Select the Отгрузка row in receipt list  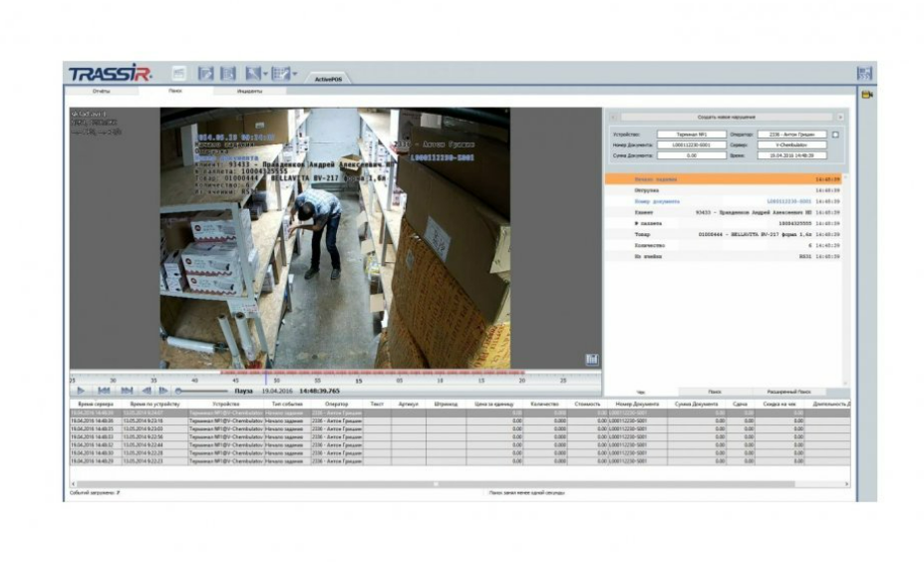point(724,190)
